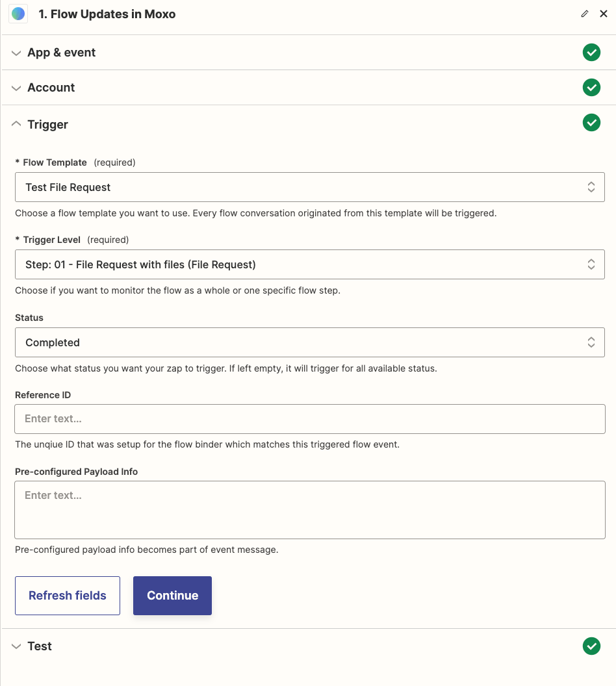616x686 pixels.
Task: Click the pencil rename step icon
Action: pos(585,14)
